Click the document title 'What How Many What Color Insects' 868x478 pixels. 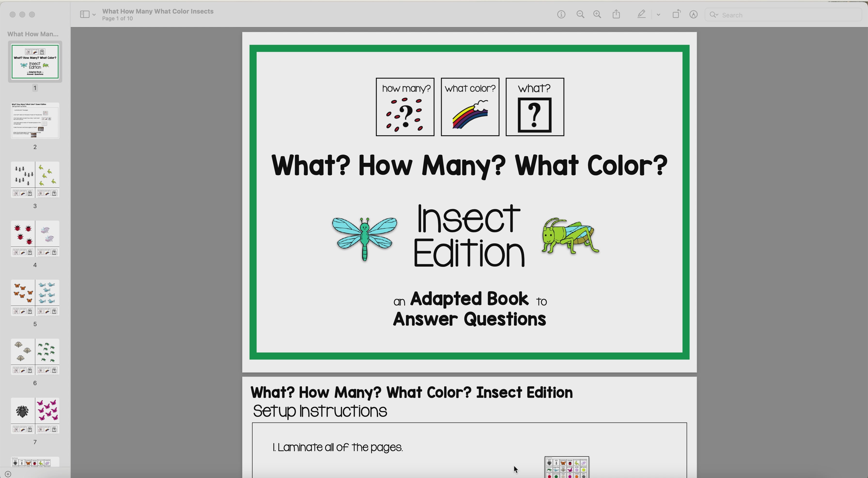(x=157, y=11)
